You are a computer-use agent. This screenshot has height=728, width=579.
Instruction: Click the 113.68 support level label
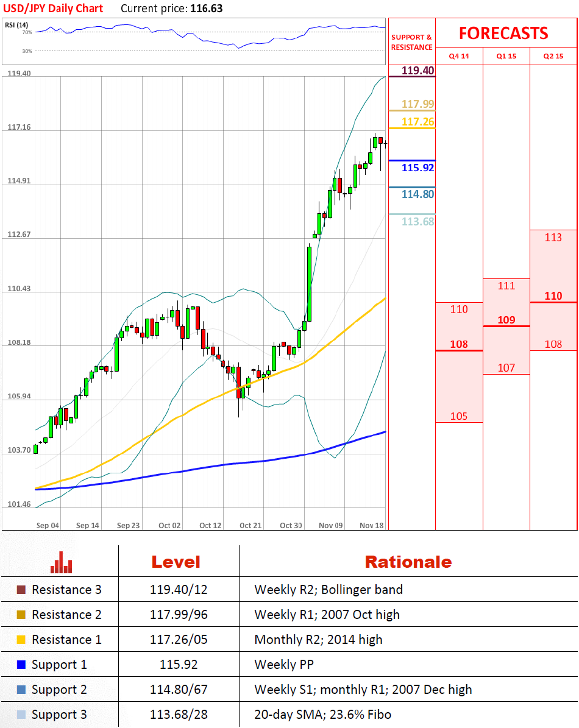(418, 222)
